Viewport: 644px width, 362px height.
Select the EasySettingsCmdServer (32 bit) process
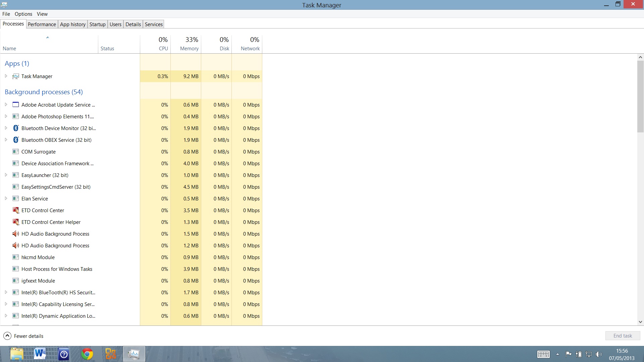(x=131, y=187)
